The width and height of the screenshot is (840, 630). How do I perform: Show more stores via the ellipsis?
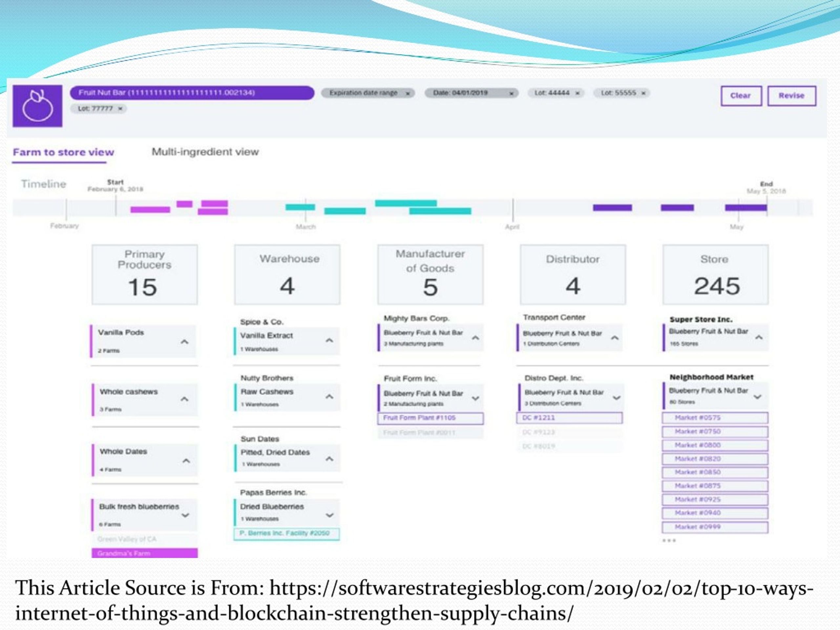coord(669,540)
